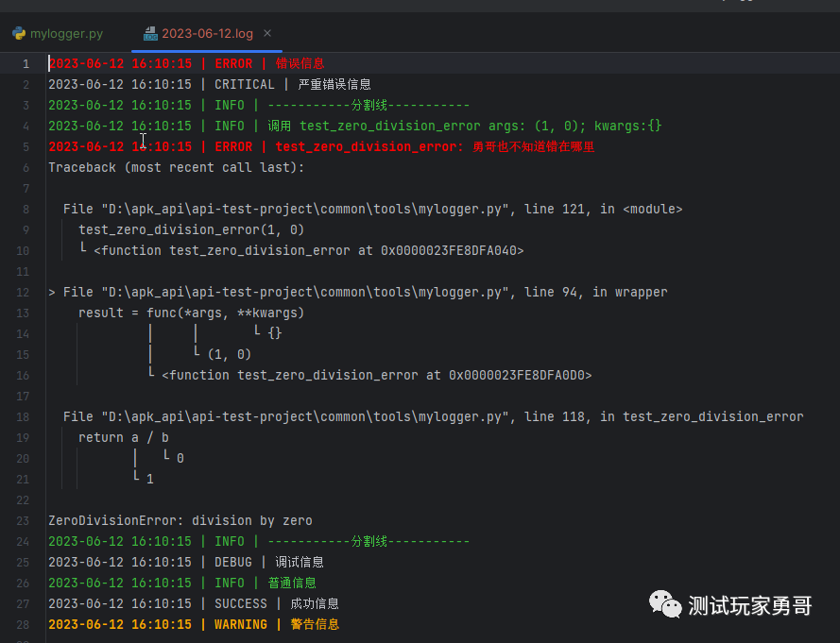This screenshot has width=840, height=643.
Task: Click line number 28 in the gutter
Action: click(x=23, y=625)
